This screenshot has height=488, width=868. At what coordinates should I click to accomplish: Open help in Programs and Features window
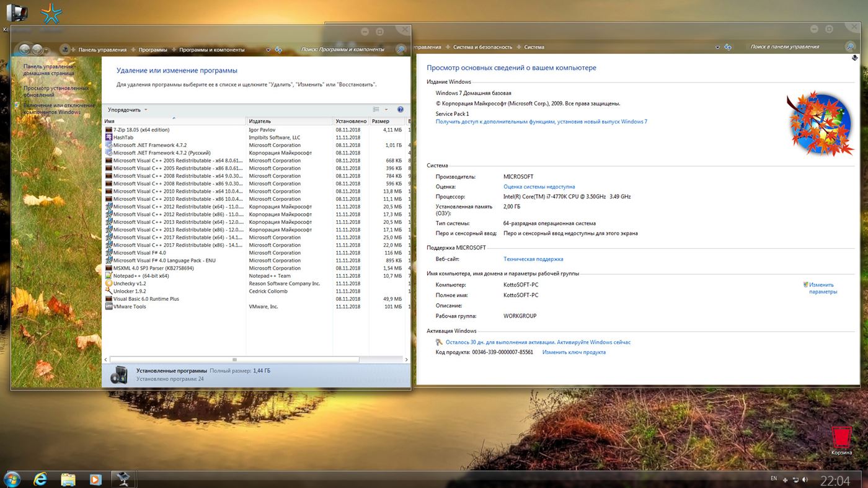401,110
